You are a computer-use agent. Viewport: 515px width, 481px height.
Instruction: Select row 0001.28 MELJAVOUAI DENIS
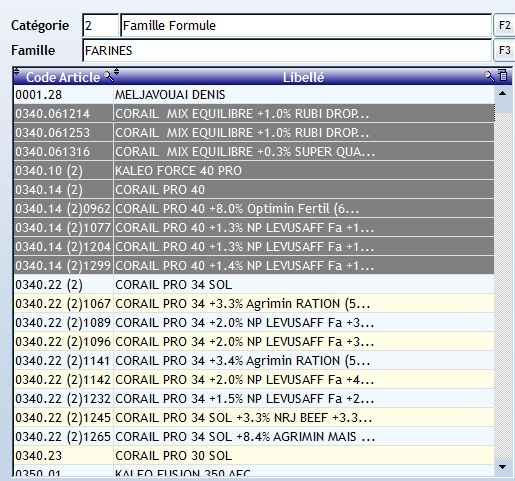click(254, 95)
